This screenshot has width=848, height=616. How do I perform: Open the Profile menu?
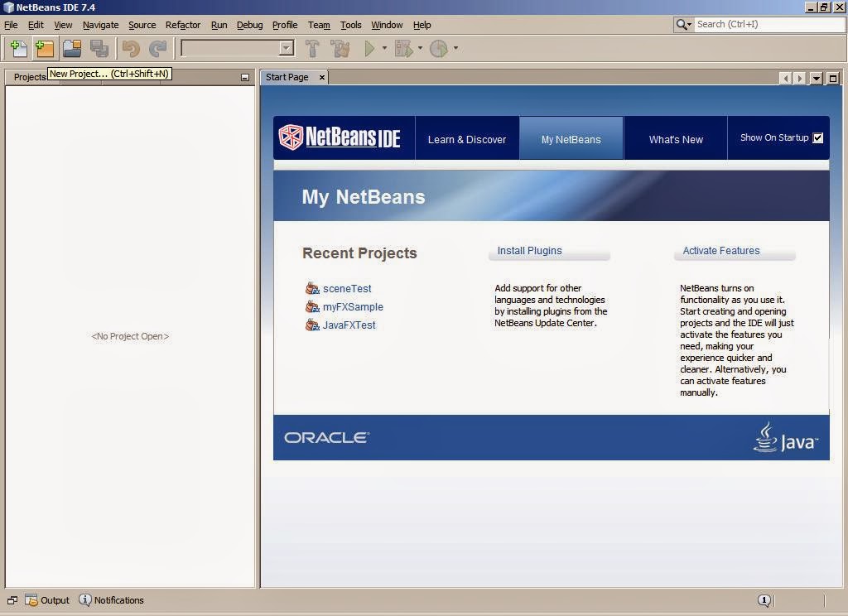285,25
